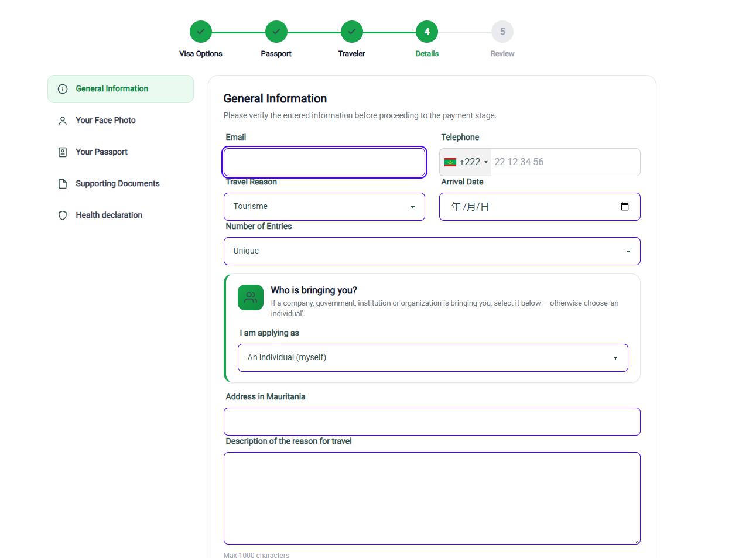This screenshot has height=558, width=756.
Task: Click the Review step label
Action: tap(502, 53)
